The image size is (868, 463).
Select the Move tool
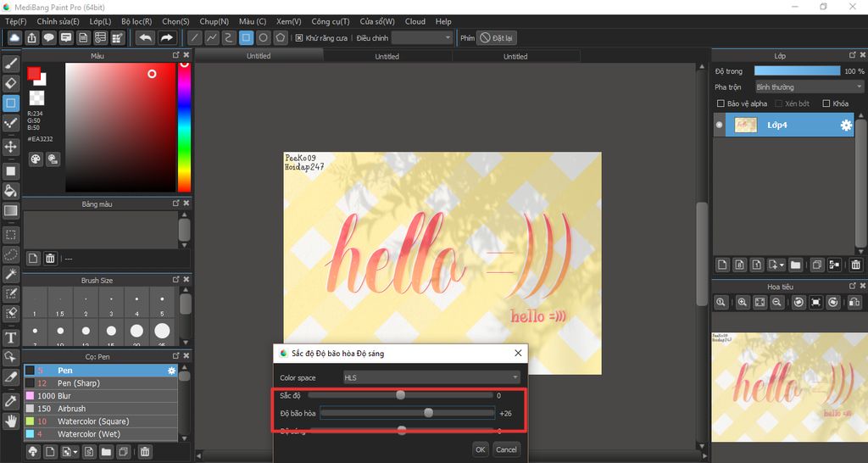[x=10, y=147]
